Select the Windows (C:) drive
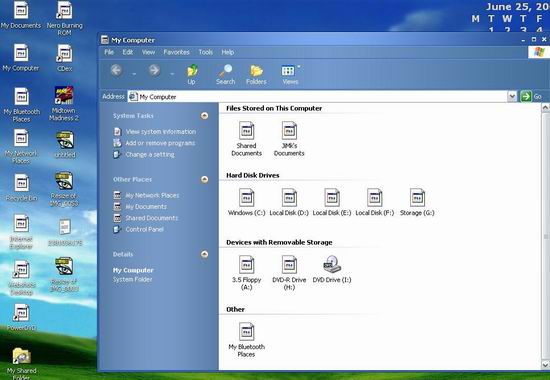550x380 pixels. 246,202
